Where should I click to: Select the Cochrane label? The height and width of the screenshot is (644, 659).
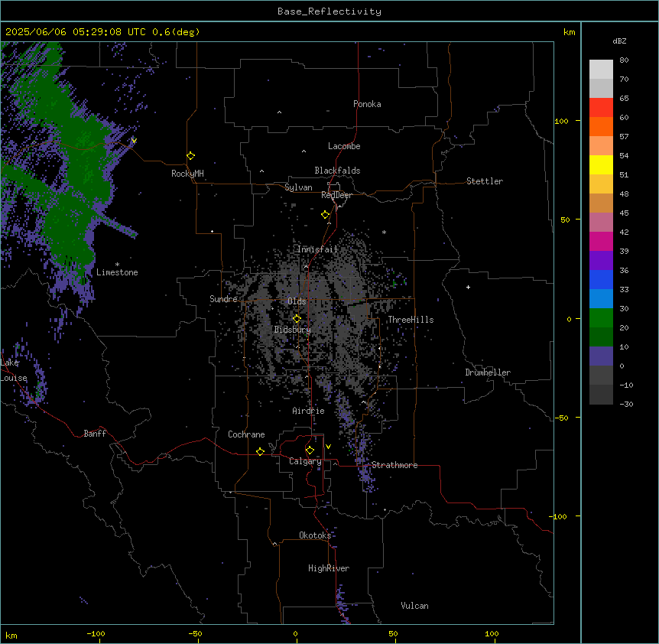(246, 434)
